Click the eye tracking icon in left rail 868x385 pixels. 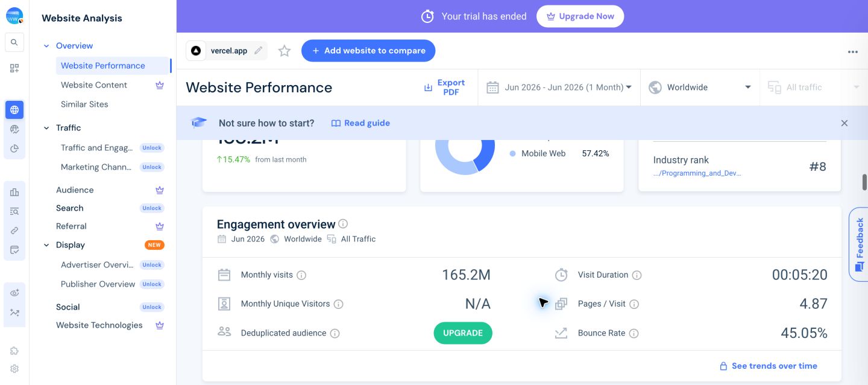point(14,293)
